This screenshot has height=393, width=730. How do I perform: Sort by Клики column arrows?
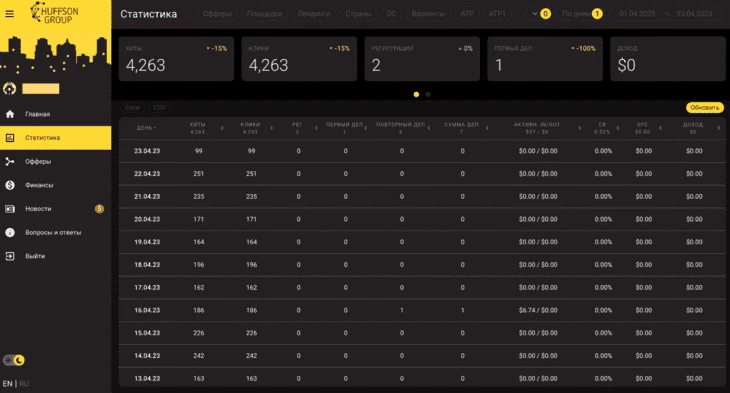[271, 128]
